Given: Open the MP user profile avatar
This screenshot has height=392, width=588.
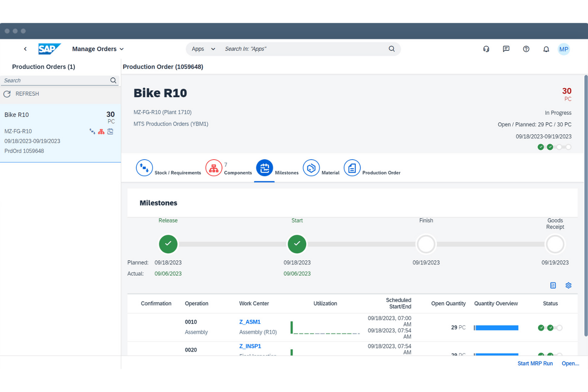Looking at the screenshot, I should click(x=564, y=49).
